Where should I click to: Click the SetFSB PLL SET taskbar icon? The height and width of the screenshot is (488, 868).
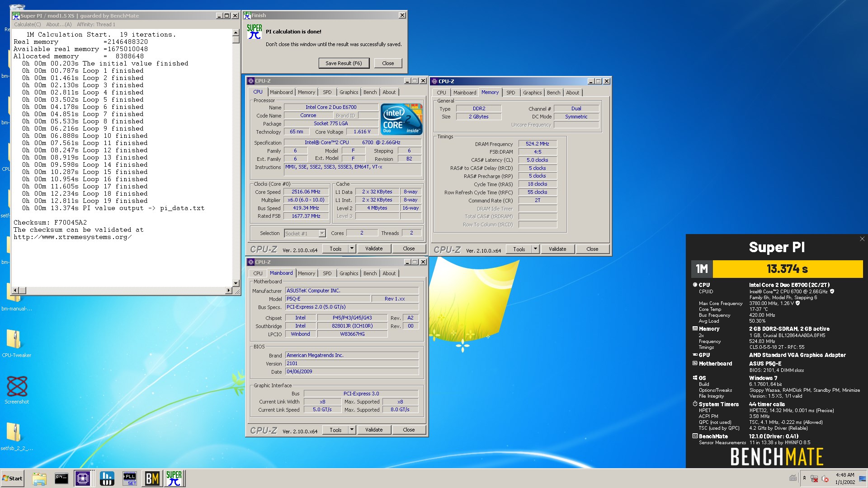coord(130,479)
